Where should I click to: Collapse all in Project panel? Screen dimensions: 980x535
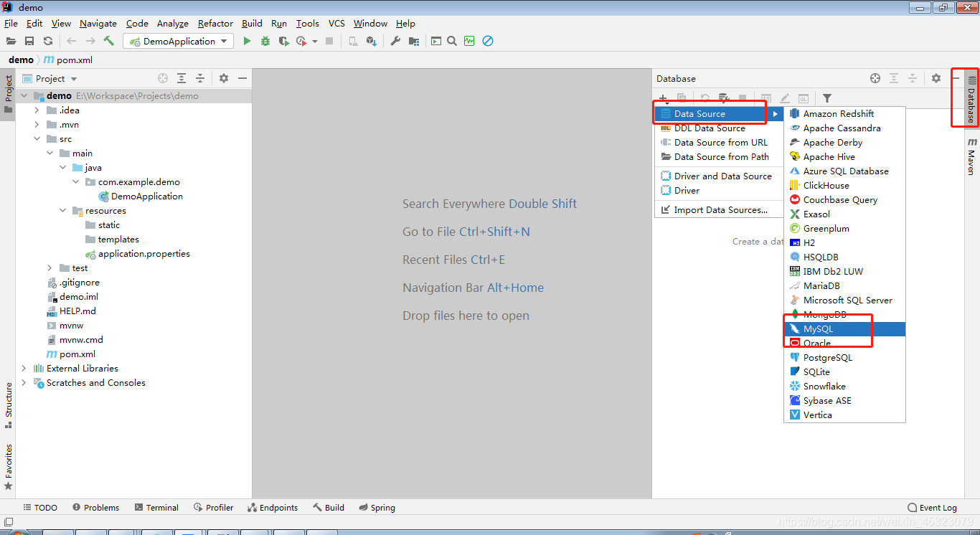200,78
